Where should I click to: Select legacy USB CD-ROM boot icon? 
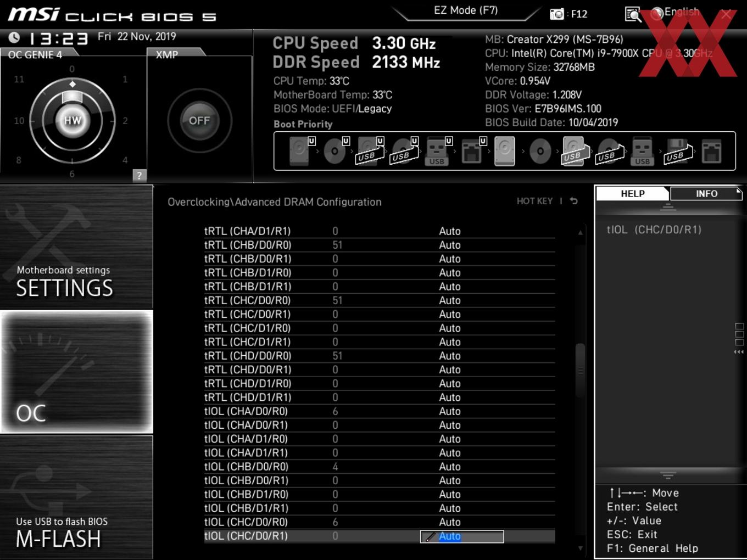pyautogui.click(x=610, y=151)
